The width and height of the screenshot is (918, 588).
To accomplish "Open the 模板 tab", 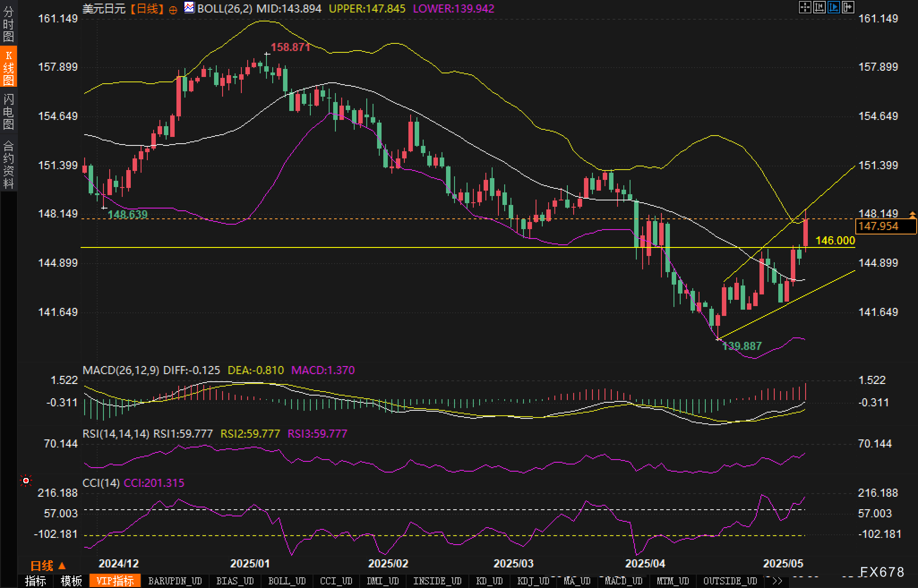I will [x=71, y=581].
